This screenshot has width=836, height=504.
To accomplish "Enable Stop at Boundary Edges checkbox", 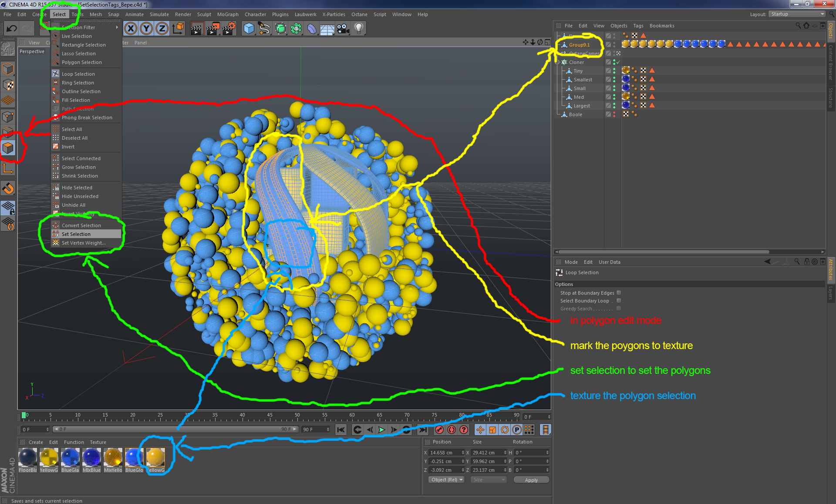I will point(619,293).
